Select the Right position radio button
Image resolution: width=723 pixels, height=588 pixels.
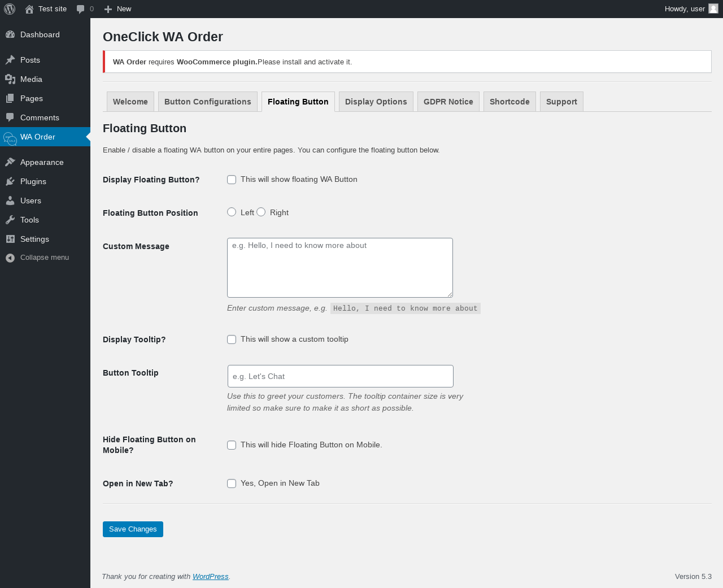point(261,212)
